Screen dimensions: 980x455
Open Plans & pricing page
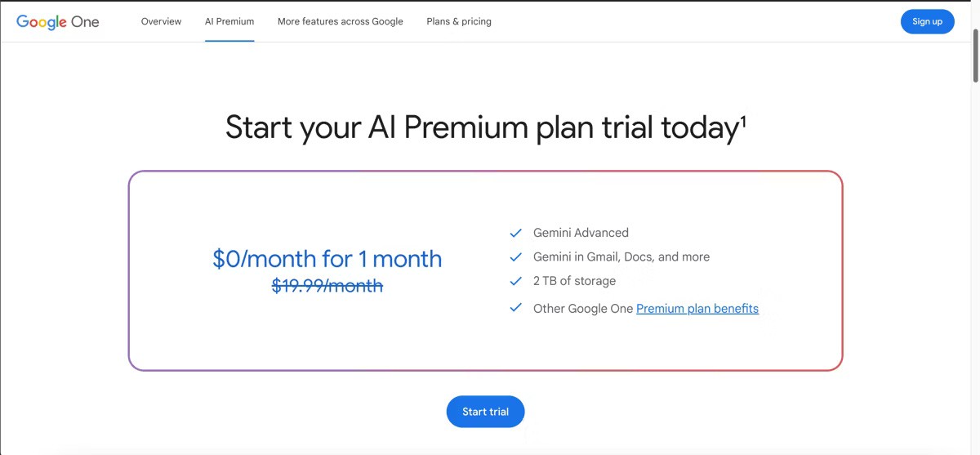tap(459, 21)
